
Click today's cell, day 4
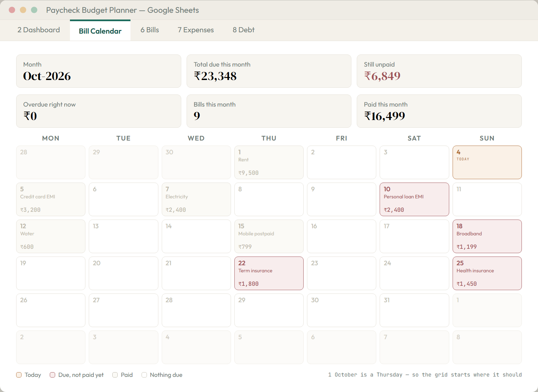pyautogui.click(x=487, y=162)
